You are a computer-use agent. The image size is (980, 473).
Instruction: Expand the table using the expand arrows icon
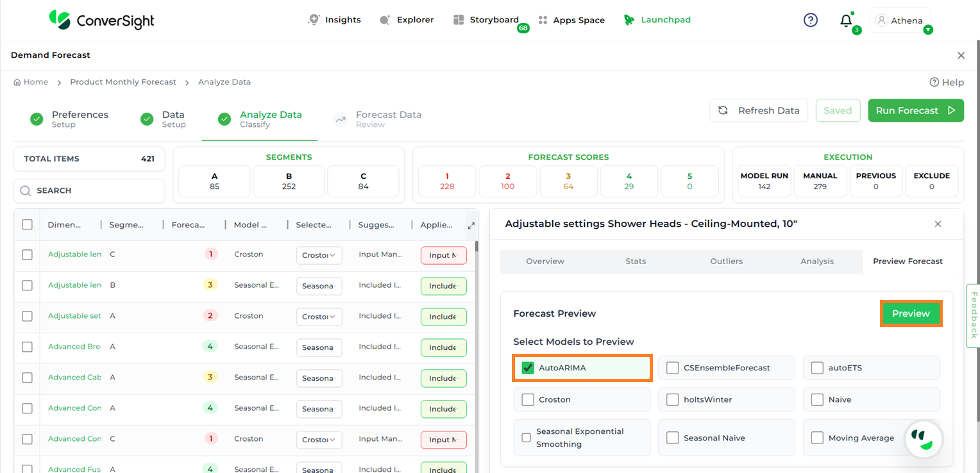471,226
